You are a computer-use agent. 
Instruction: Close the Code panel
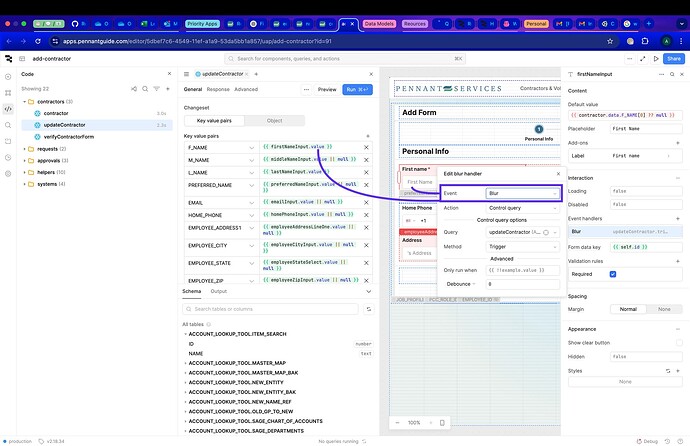(x=169, y=74)
